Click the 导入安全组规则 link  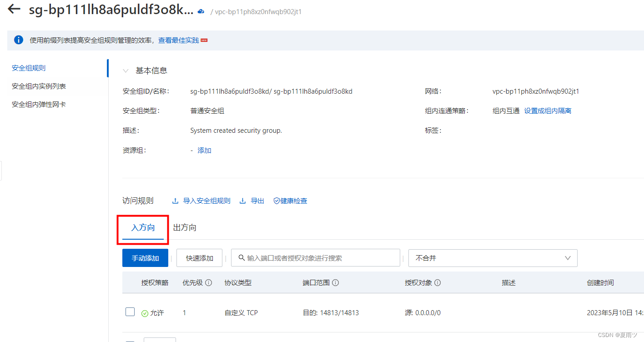pos(206,201)
